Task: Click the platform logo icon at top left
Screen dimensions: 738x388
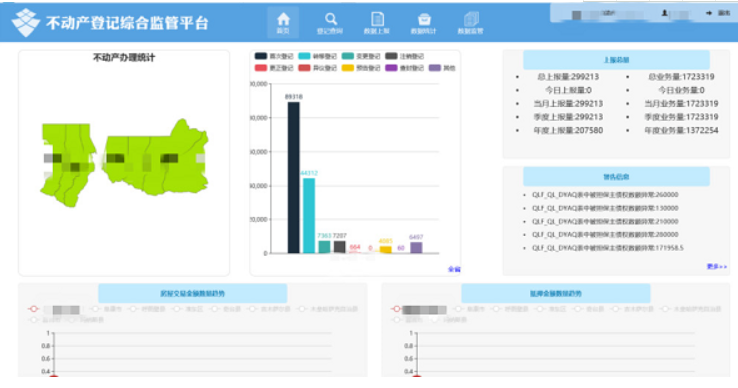Action: 25,22
